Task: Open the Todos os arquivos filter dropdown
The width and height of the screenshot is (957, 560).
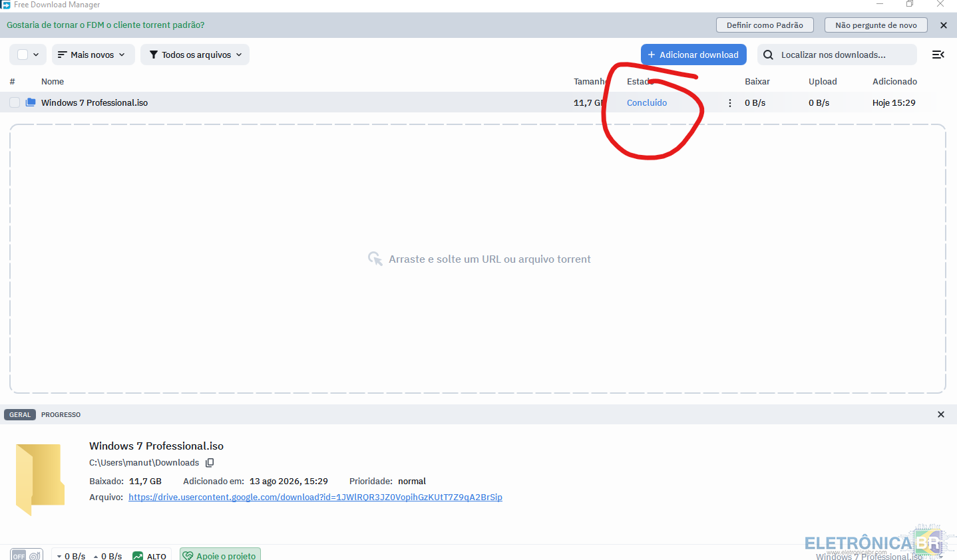Action: 195,55
